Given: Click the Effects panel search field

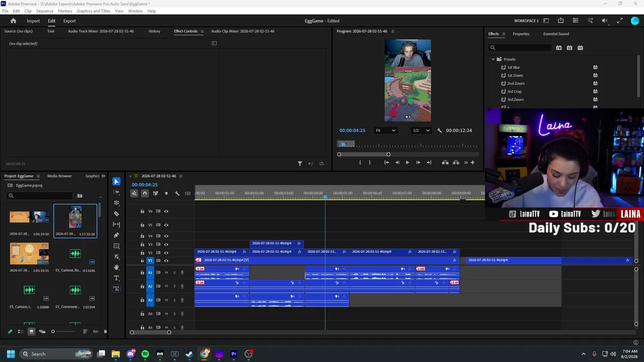Looking at the screenshot, I should click(520, 48).
